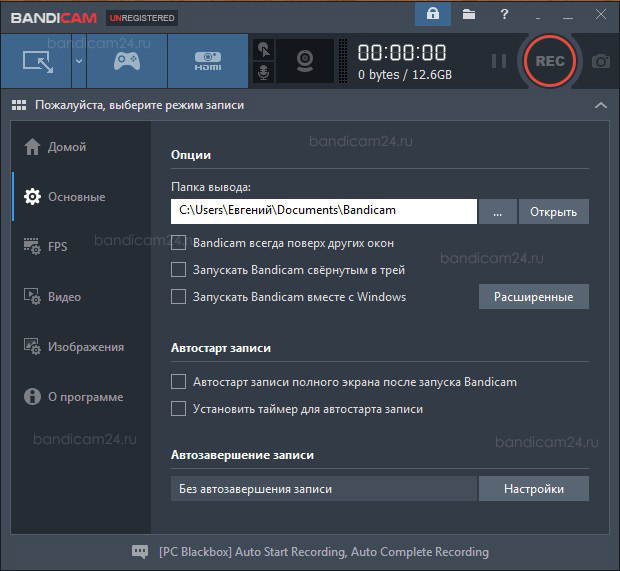
Task: Browse for output folder with '...' button
Action: (497, 212)
